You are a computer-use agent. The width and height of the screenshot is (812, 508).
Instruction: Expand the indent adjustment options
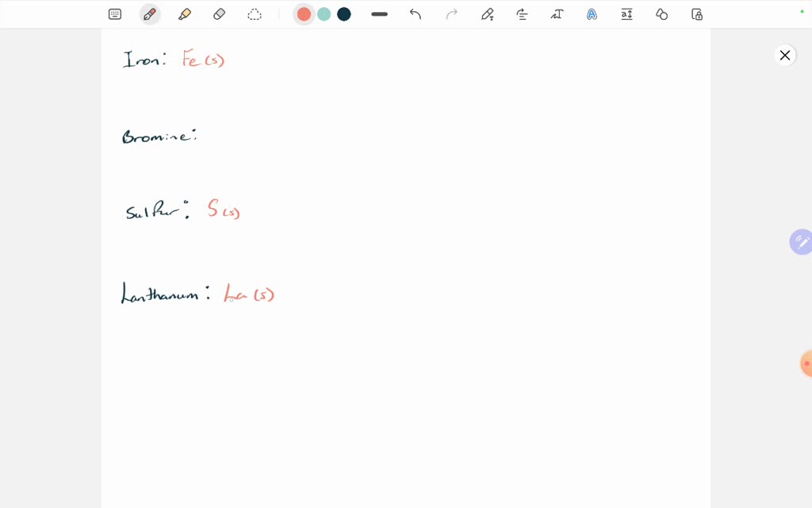coord(522,13)
